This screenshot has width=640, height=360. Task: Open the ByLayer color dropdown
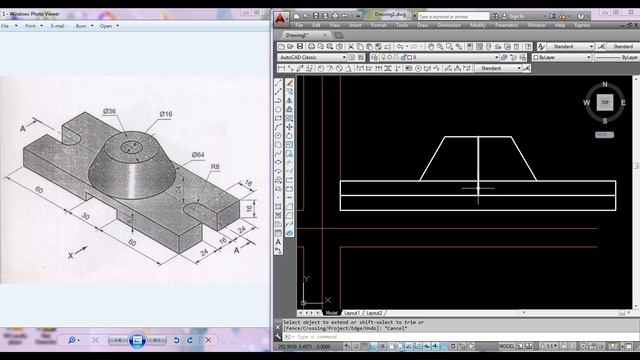pos(562,58)
